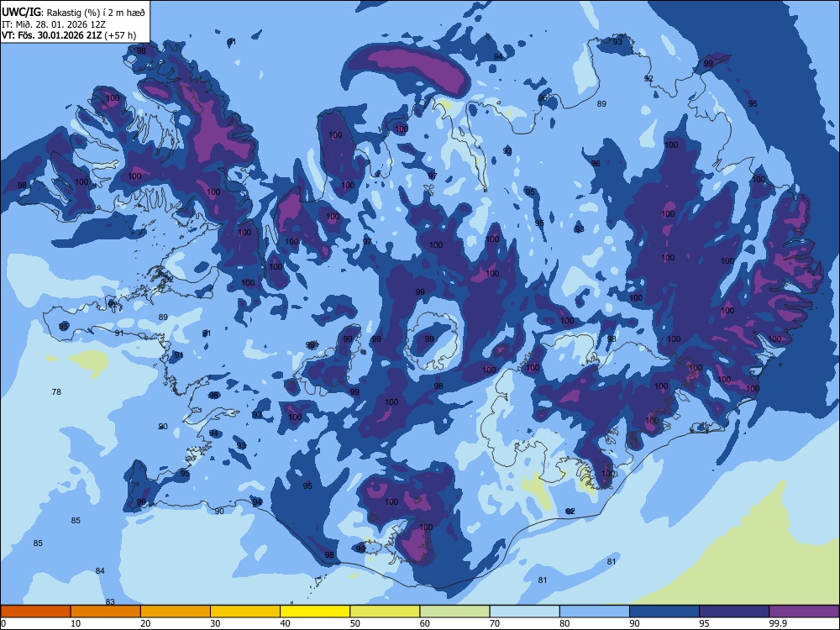Screen dimensions: 840x630
Task: Select the light blue 80–90 legend swatch
Action: coord(595,612)
